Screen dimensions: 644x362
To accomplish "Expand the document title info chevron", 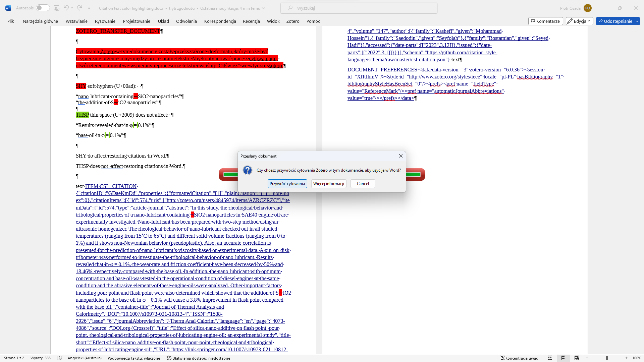I will 263,8.
